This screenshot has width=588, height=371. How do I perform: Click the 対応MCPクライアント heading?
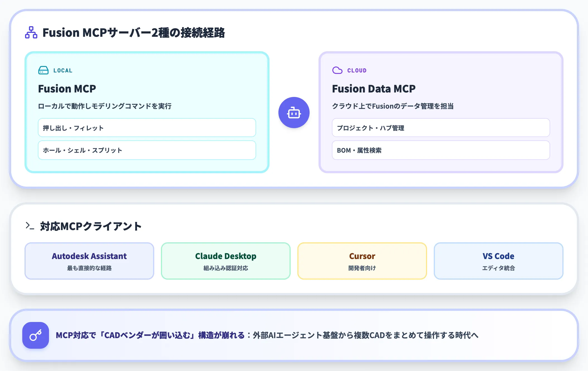click(x=91, y=226)
